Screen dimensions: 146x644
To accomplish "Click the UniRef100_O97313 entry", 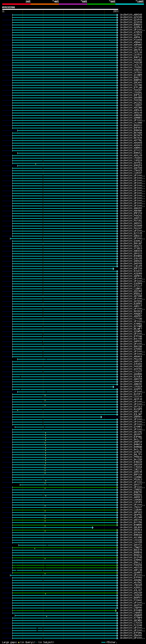I will (131, 407).
